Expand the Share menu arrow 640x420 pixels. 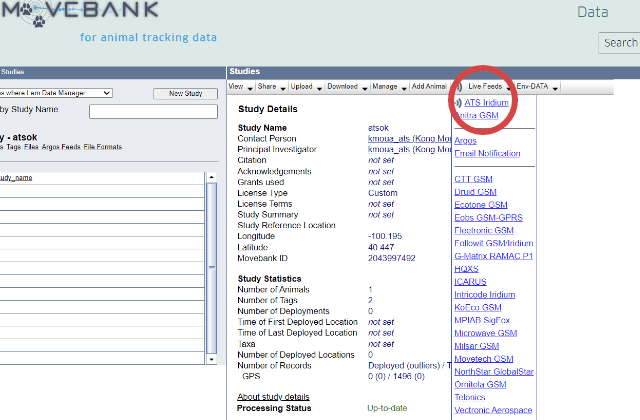click(283, 88)
